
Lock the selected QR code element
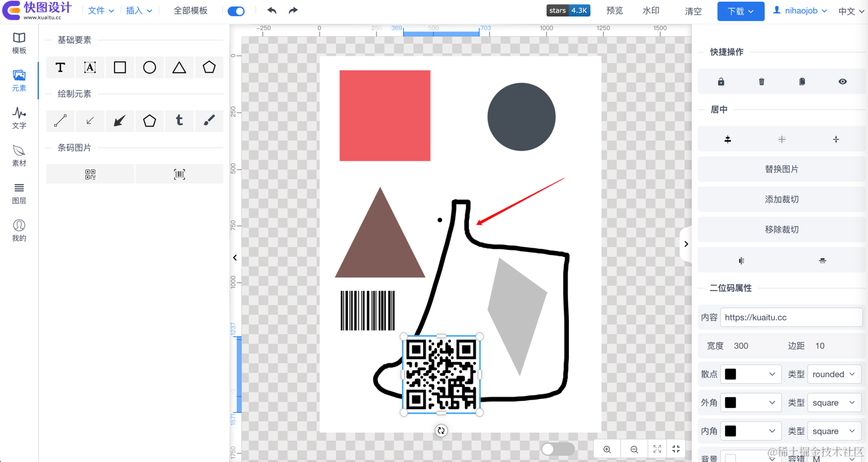(x=721, y=82)
